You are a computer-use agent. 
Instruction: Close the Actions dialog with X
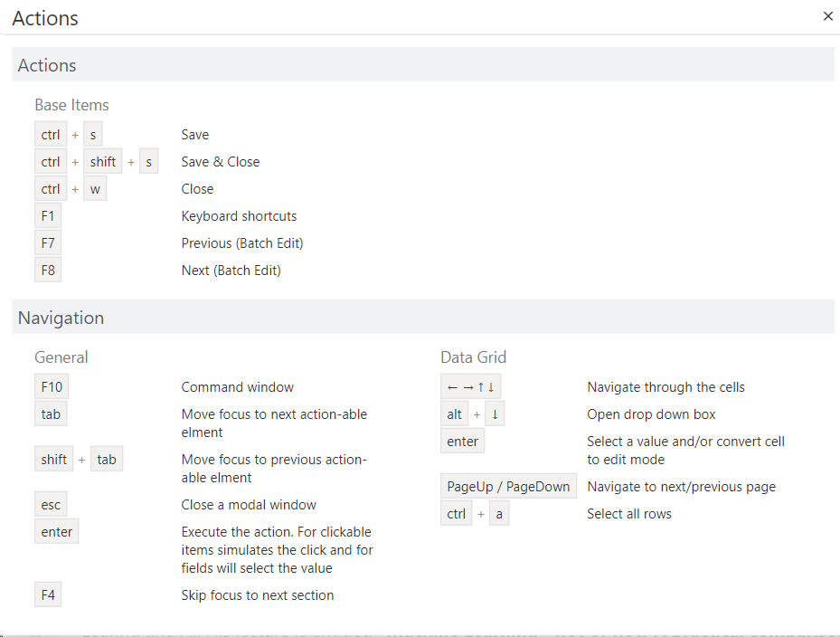coord(827,16)
